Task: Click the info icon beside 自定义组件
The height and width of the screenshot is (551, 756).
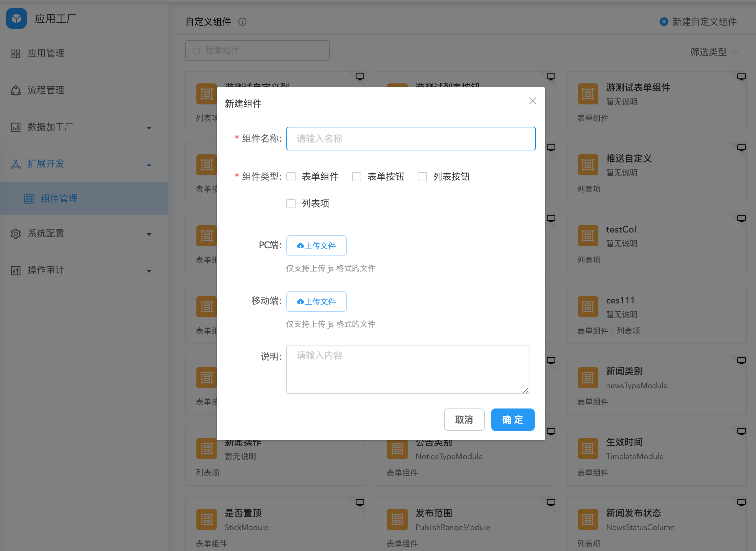Action: point(242,22)
